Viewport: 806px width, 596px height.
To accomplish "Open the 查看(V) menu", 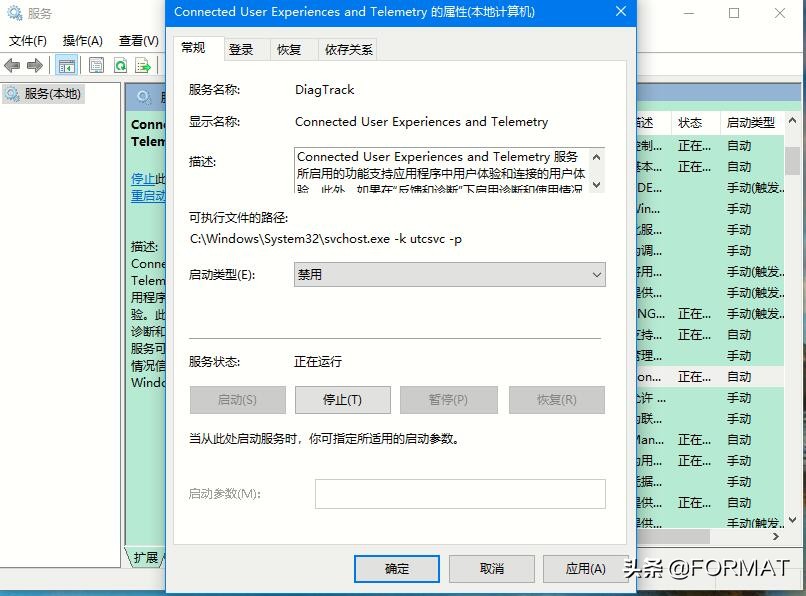I will [x=138, y=41].
